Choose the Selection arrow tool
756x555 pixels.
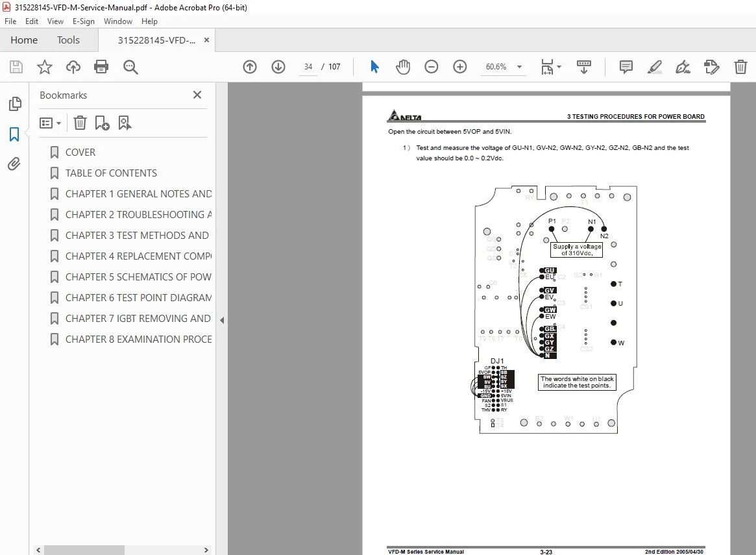pos(374,67)
